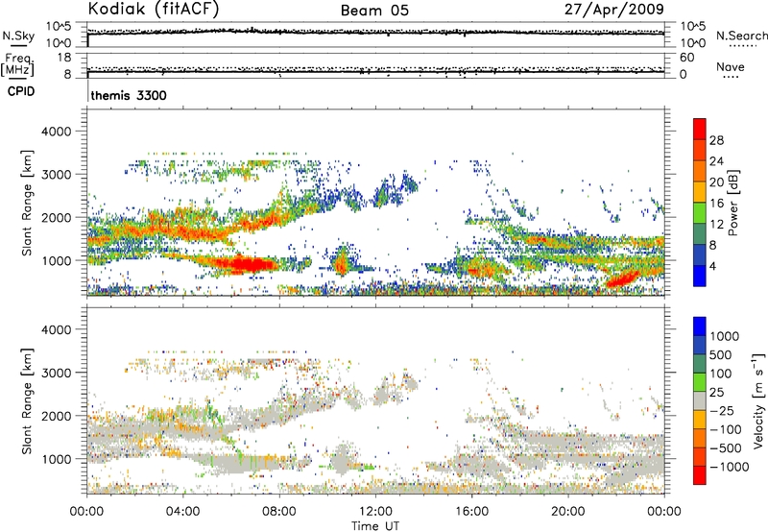
Task: Click the plot title "Kodiak (fitACF)"
Action: pos(154,10)
